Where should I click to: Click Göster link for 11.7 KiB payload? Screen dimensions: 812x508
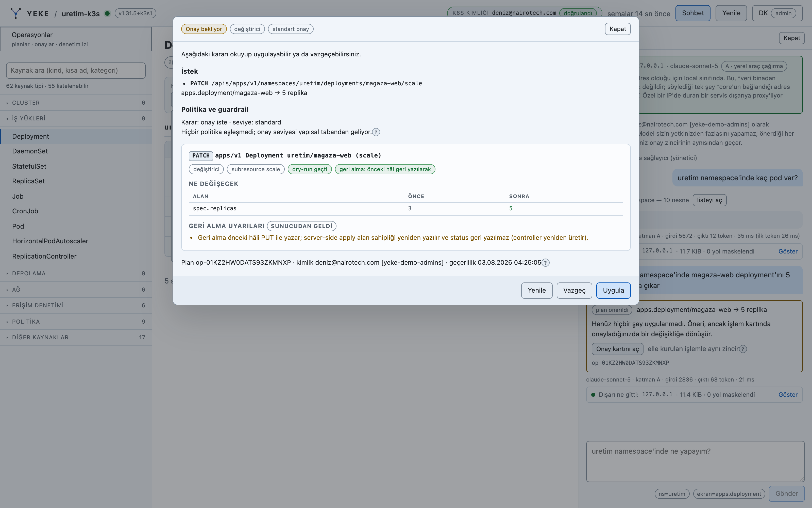pyautogui.click(x=788, y=251)
